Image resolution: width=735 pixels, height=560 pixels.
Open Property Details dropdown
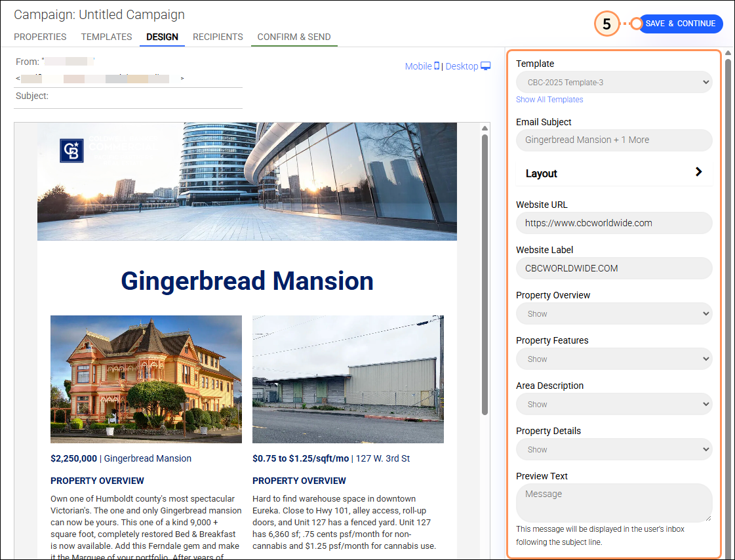614,450
